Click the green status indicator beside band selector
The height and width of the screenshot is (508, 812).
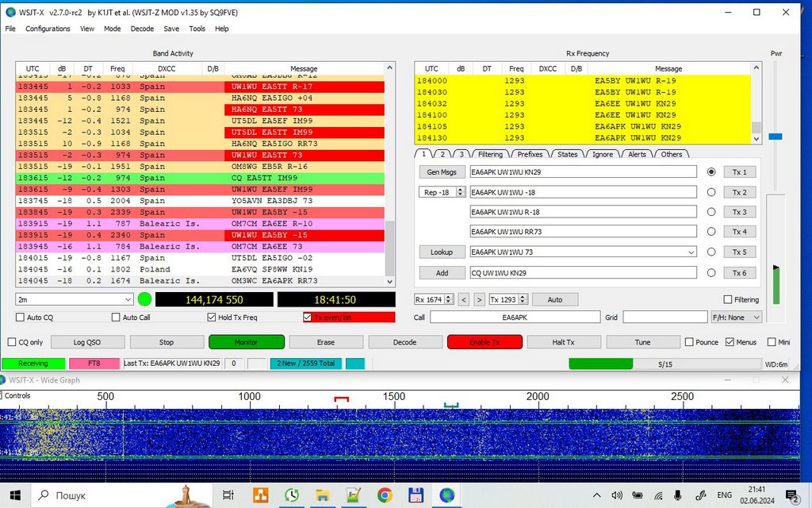145,299
